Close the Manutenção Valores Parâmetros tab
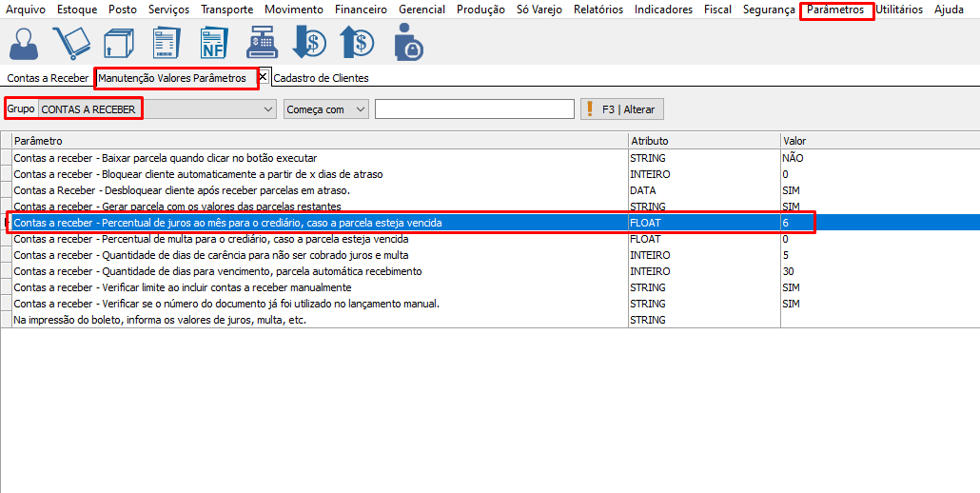Image resolution: width=980 pixels, height=493 pixels. 263,76
